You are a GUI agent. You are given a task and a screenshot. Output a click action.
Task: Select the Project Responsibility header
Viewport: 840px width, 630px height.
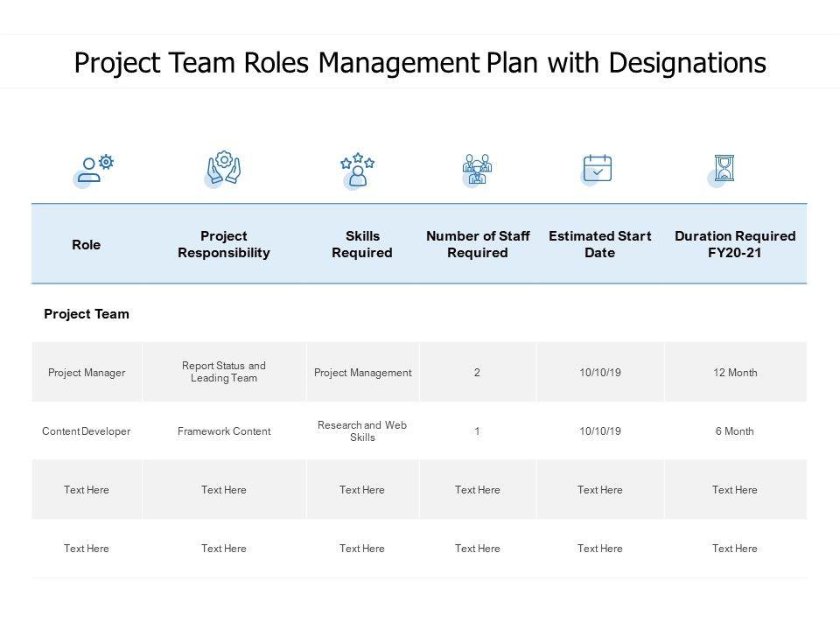[224, 244]
